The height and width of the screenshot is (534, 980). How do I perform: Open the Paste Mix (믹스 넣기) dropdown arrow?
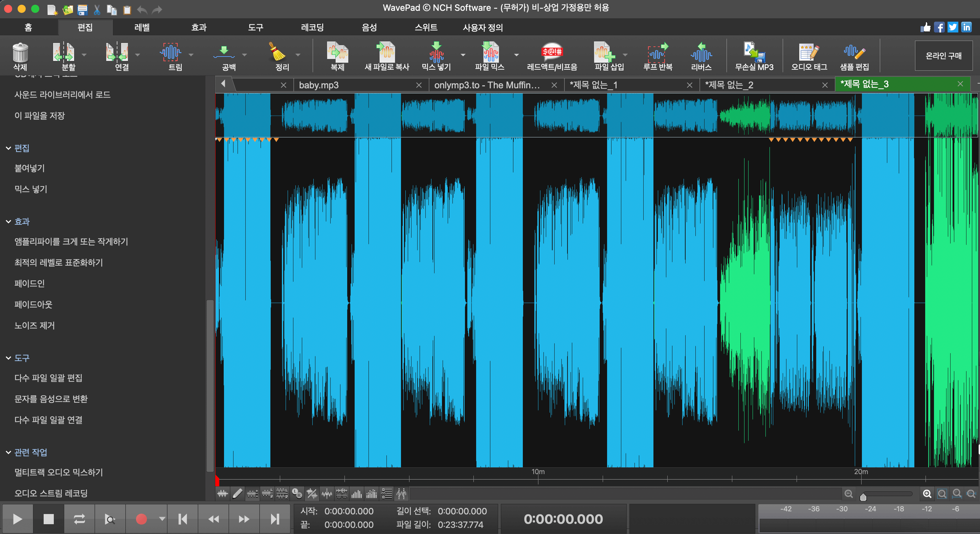pyautogui.click(x=463, y=55)
